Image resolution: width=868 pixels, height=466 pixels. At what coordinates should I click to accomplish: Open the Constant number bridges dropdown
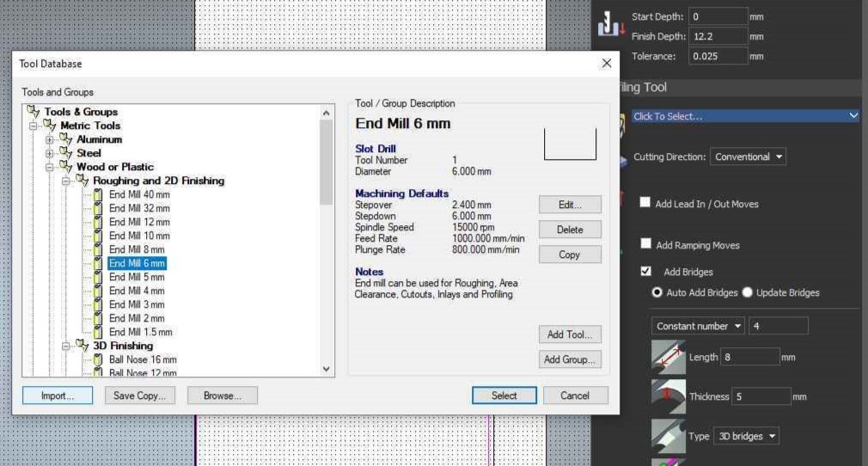[698, 326]
